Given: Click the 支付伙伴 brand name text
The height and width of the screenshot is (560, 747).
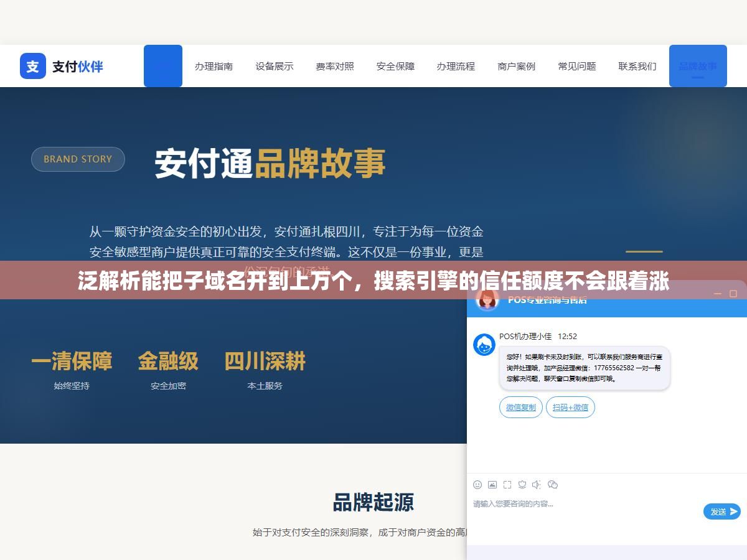Looking at the screenshot, I should (x=78, y=67).
